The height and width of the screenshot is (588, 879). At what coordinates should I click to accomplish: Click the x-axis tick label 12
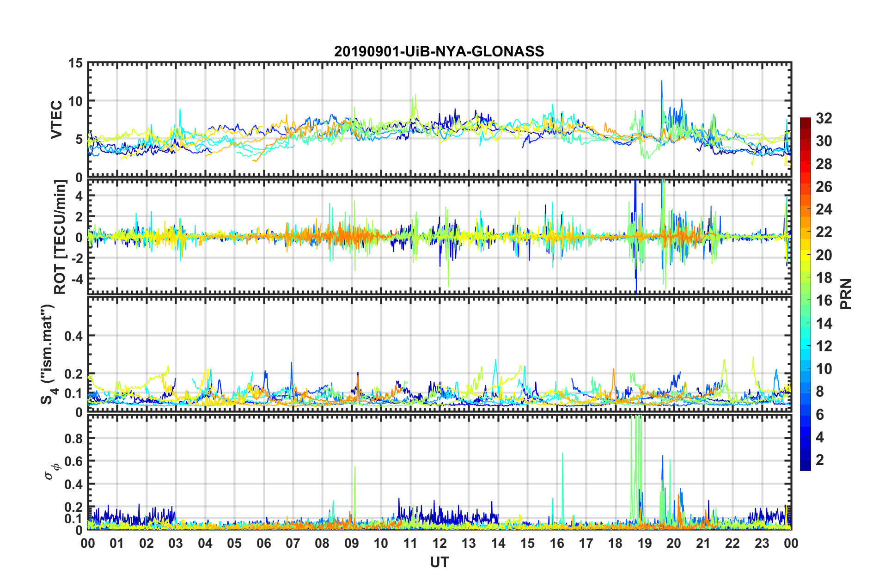point(439,543)
